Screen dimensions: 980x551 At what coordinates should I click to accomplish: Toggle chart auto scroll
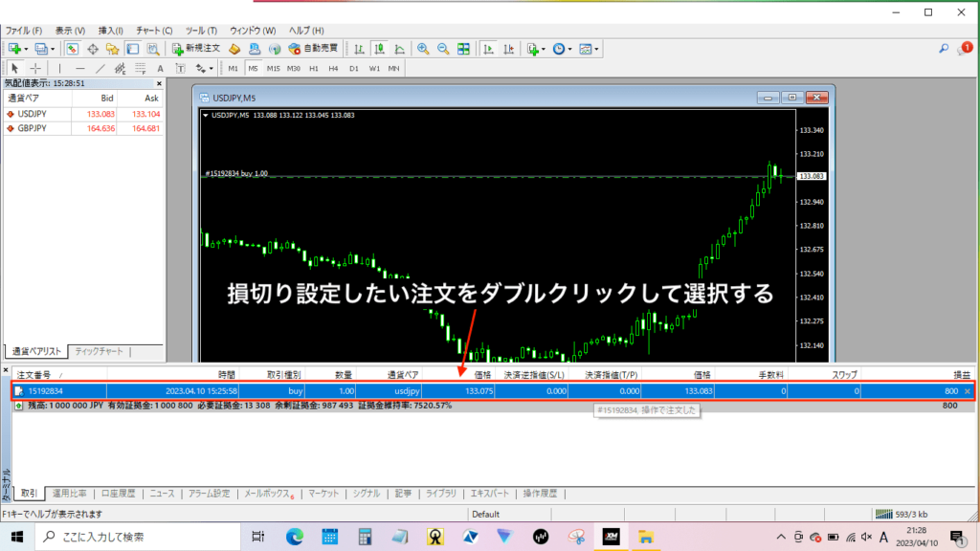coord(489,49)
